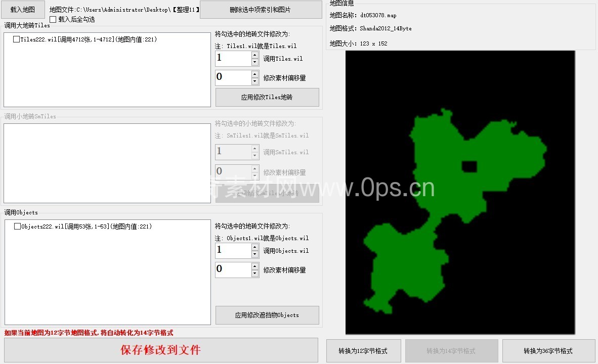The height and width of the screenshot is (364, 598).
Task: Increase the 调用Tiles.wil number with up arrow
Action: tap(255, 55)
